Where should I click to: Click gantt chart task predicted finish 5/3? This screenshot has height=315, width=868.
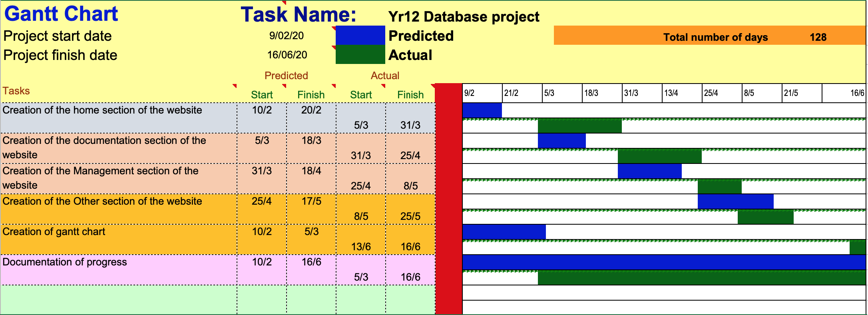311,231
